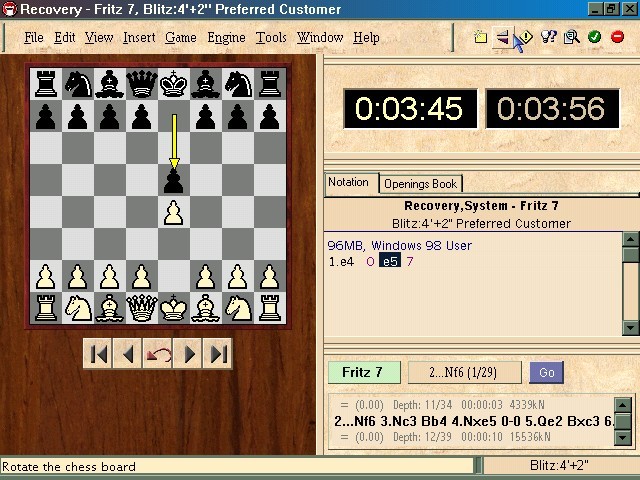Click the '96MB, Windows 98 User' text
The image size is (640, 480).
(x=400, y=245)
